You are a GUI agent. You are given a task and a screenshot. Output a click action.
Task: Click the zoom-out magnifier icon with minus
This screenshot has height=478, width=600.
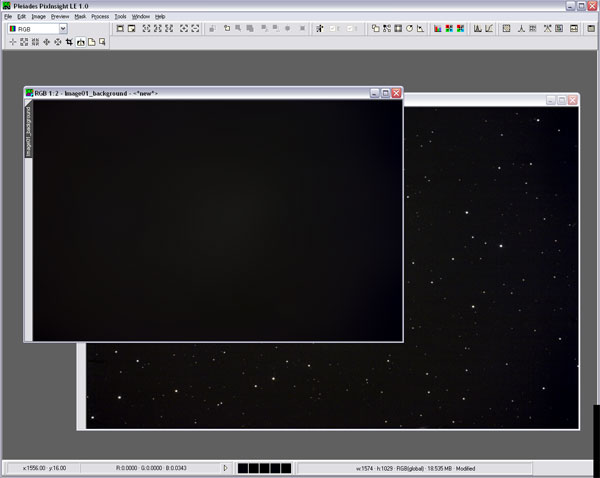click(x=195, y=29)
